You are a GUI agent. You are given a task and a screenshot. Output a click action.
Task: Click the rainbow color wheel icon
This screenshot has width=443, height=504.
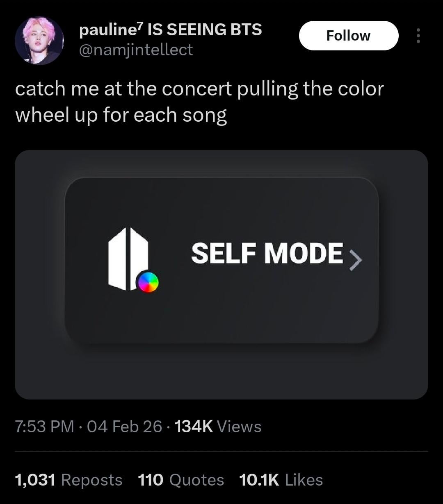click(148, 282)
